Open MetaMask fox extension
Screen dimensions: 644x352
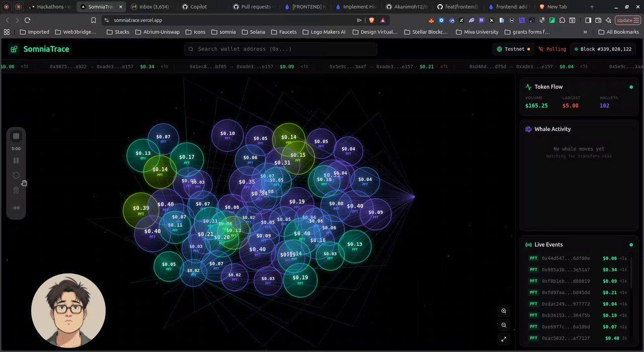[432, 20]
